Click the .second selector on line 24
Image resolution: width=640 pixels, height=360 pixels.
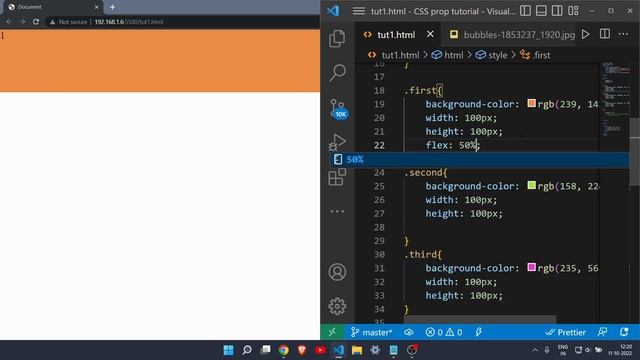pyautogui.click(x=425, y=172)
